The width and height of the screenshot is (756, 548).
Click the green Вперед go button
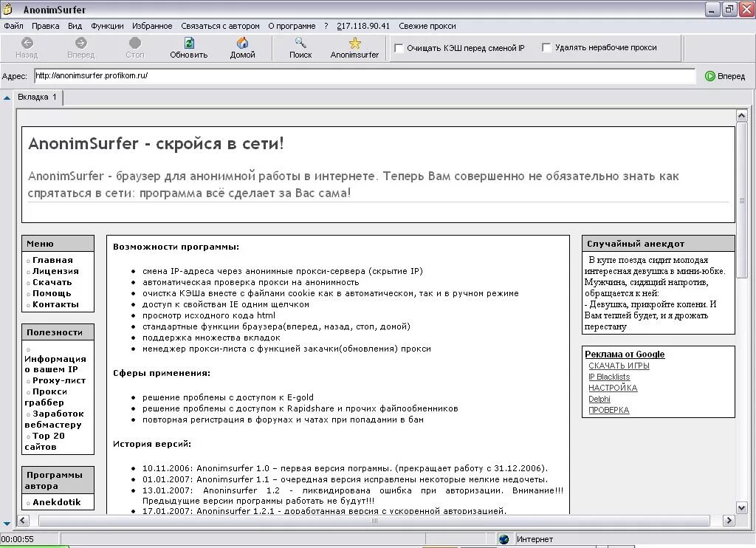pyautogui.click(x=725, y=76)
